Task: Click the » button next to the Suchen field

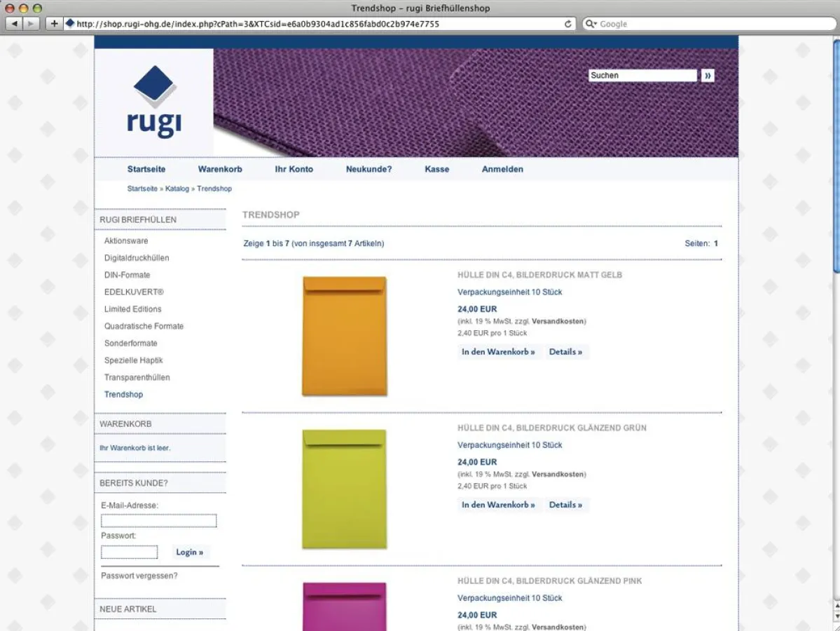Action: click(x=708, y=75)
